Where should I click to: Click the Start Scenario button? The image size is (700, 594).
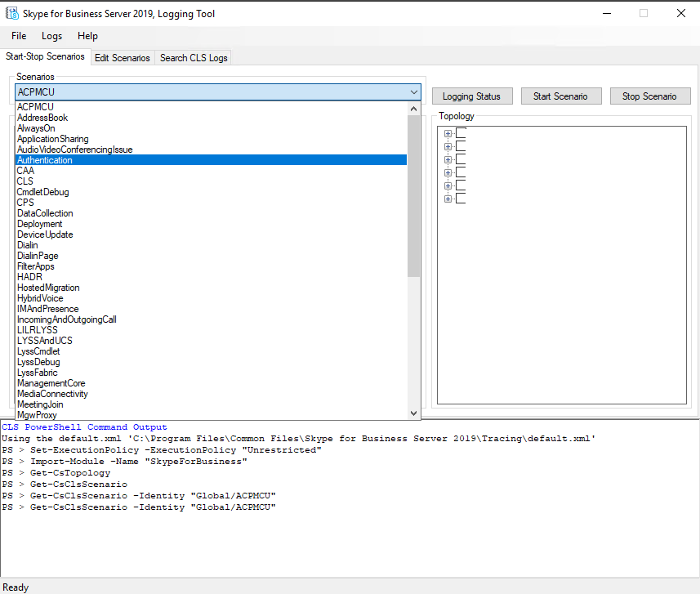[x=561, y=96]
